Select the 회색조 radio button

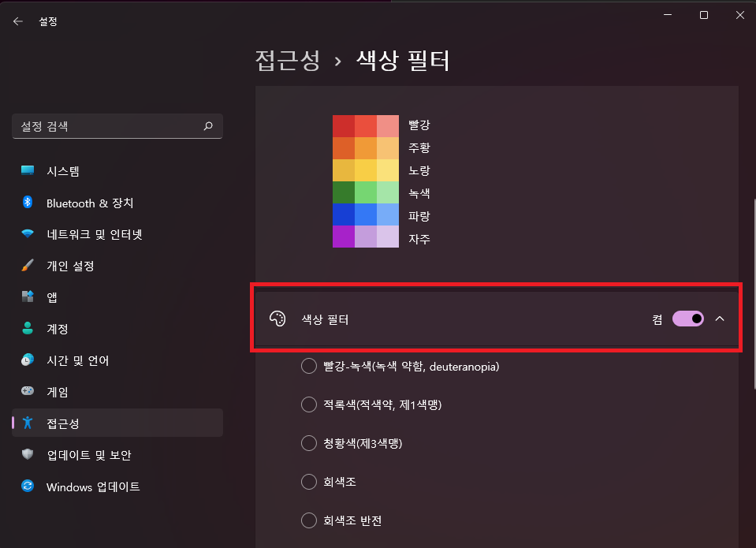coord(308,482)
